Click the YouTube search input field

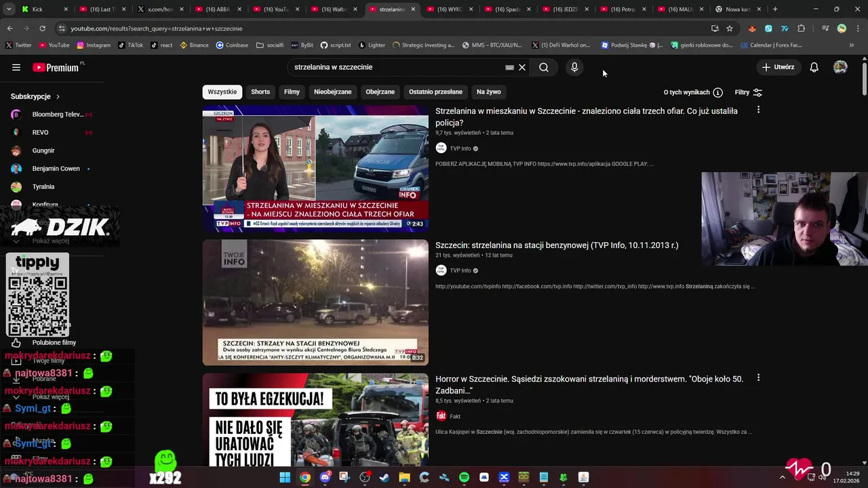click(x=397, y=67)
